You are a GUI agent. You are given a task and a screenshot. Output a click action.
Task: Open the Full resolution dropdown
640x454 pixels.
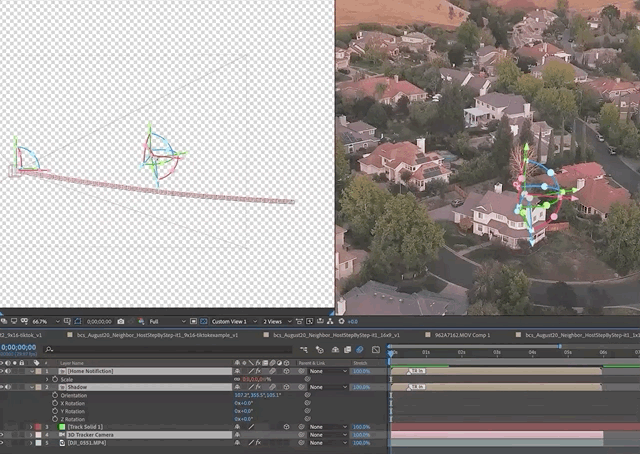(x=167, y=322)
